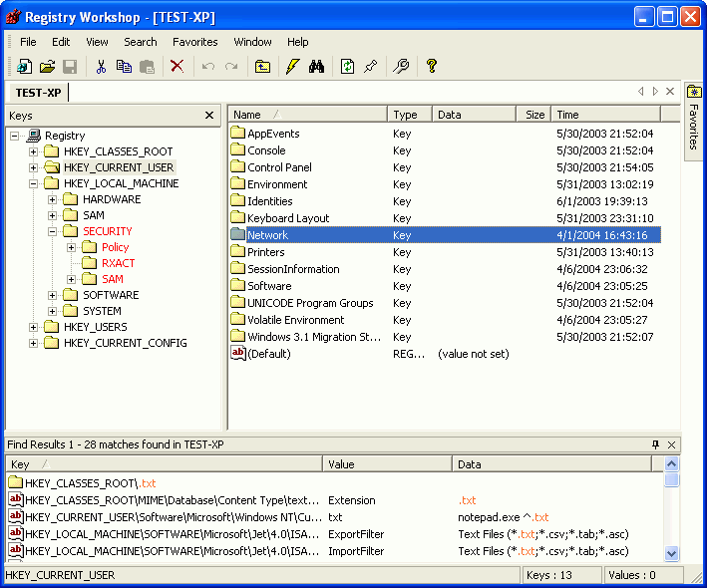Image resolution: width=707 pixels, height=588 pixels.
Task: Expand HKEY_CURRENT_USER in tree
Action: pos(33,167)
